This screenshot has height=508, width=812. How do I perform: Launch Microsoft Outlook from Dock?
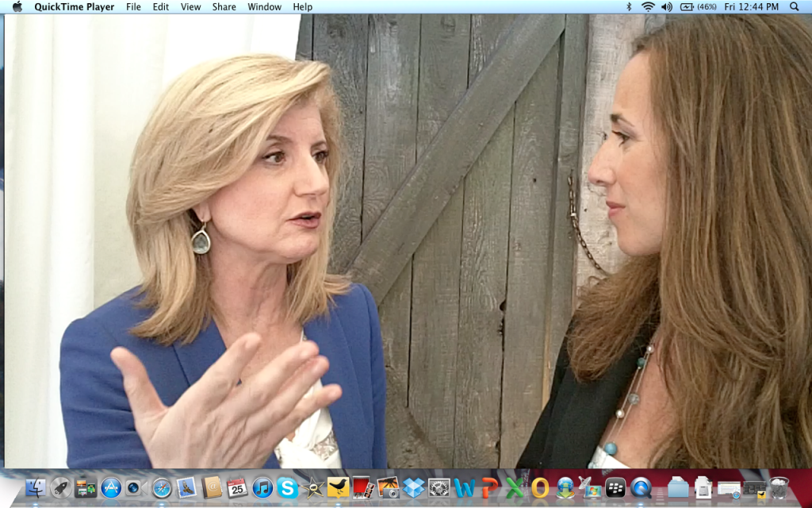[540, 488]
